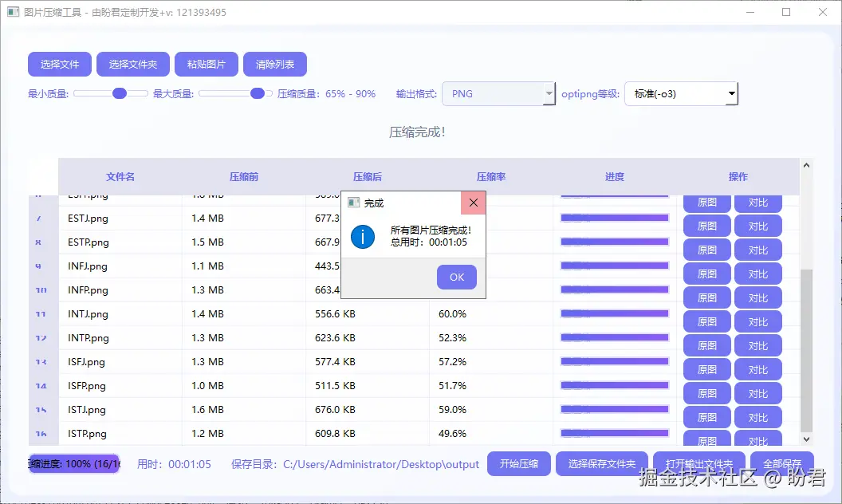Click 对比 for ISFJ.png row
This screenshot has height=504, width=842.
(757, 370)
